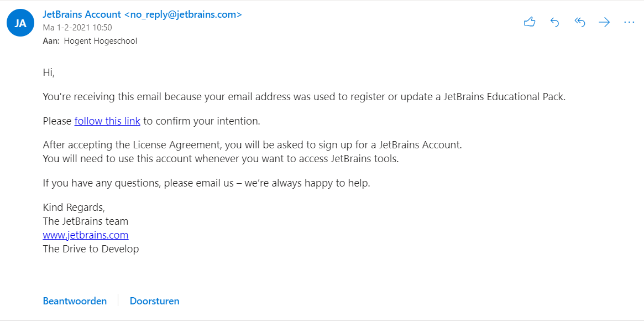The height and width of the screenshot is (321, 644).
Task: Reply using the single curved arrow icon
Action: pyautogui.click(x=554, y=22)
